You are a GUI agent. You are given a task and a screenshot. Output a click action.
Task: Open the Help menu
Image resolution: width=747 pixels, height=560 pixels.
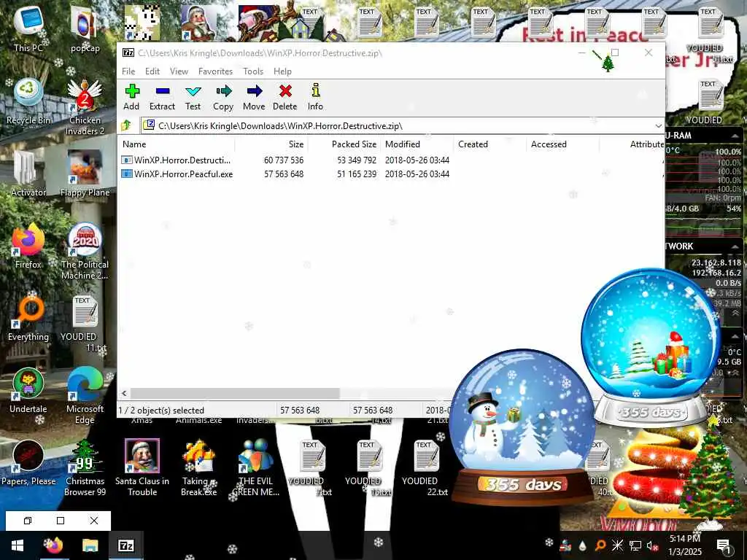pos(282,71)
